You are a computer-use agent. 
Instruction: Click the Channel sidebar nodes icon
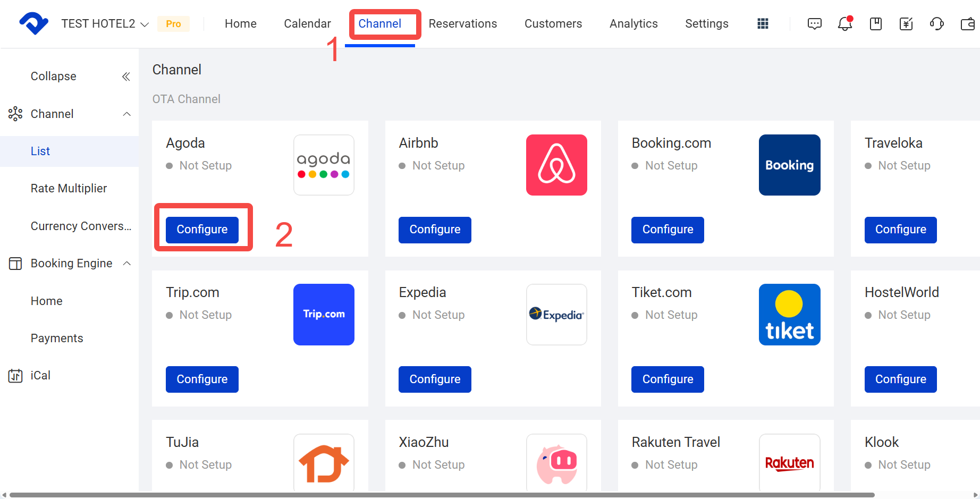click(x=15, y=114)
